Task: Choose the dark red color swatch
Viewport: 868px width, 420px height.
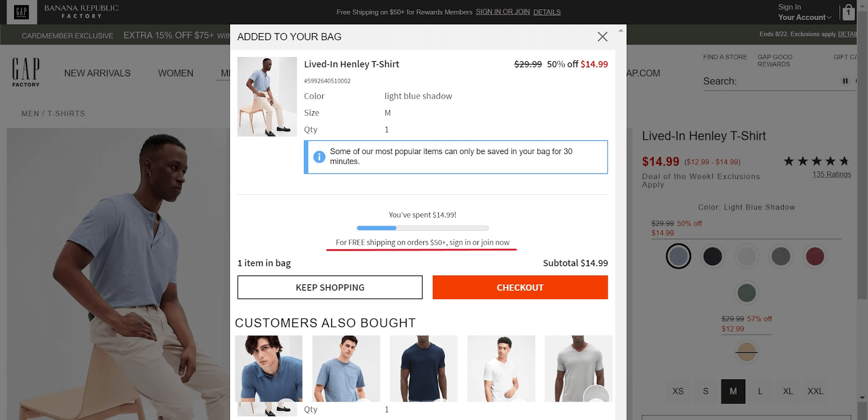Action: point(815,256)
